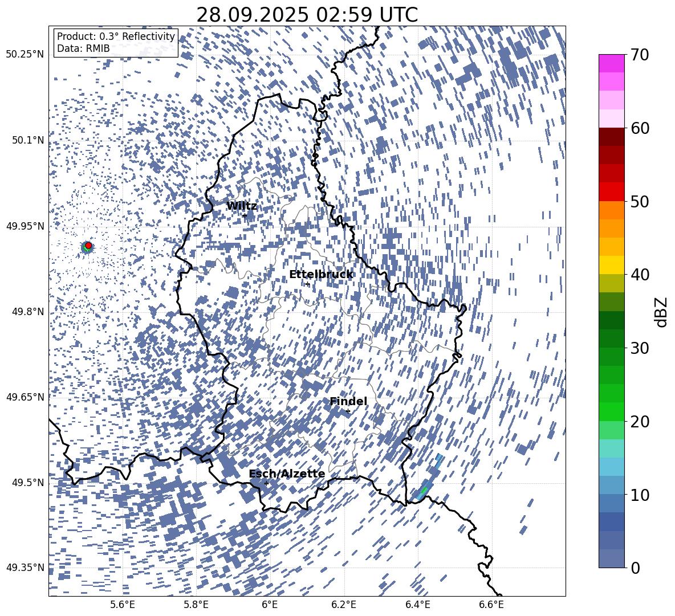Click the Findel station cross marker
This screenshot has width=675, height=616.
348,411
